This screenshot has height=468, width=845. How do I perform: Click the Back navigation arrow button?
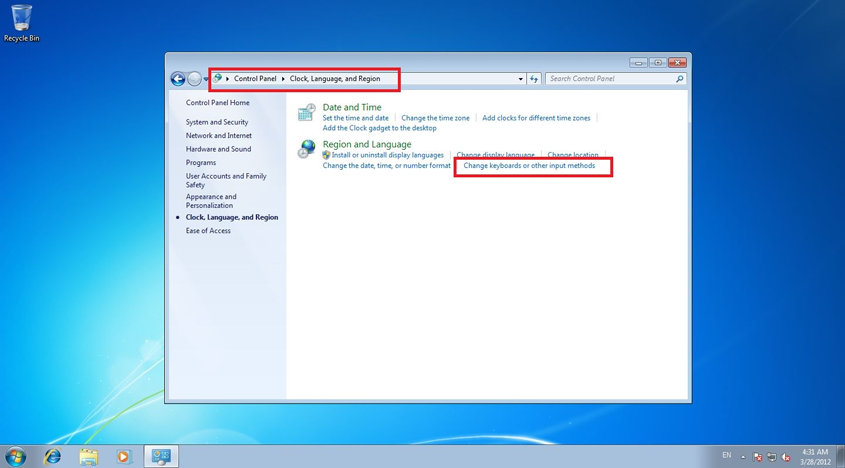178,79
